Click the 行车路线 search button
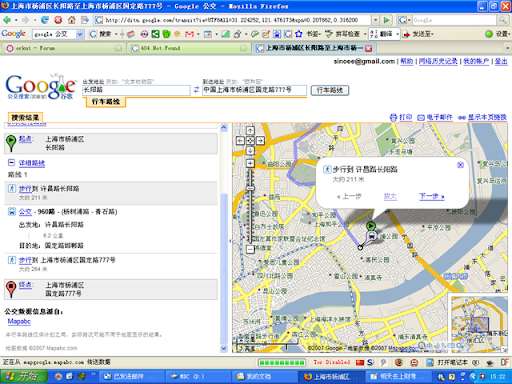 pos(330,90)
